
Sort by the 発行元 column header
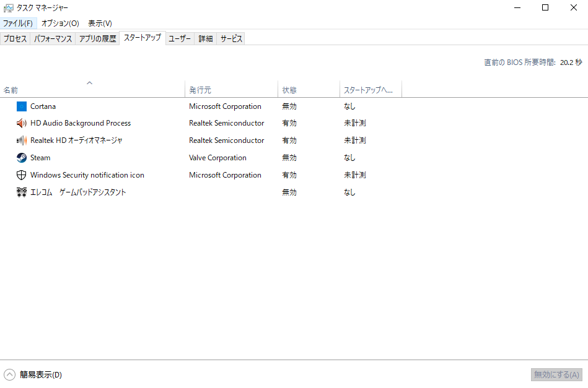(x=231, y=89)
